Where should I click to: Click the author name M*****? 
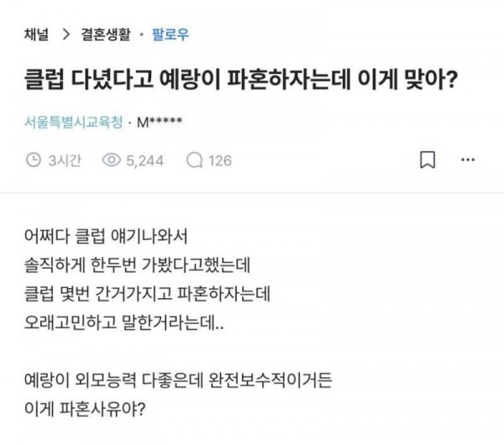160,122
